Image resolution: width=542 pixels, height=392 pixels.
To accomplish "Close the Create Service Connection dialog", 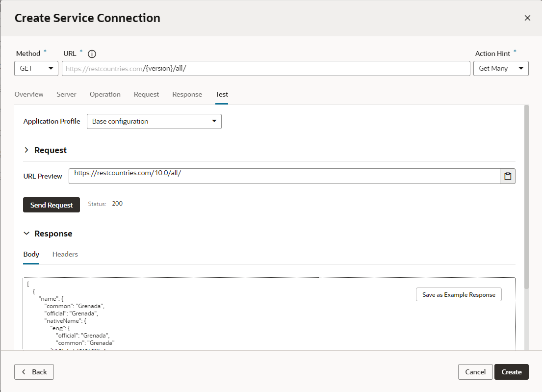I will (527, 18).
